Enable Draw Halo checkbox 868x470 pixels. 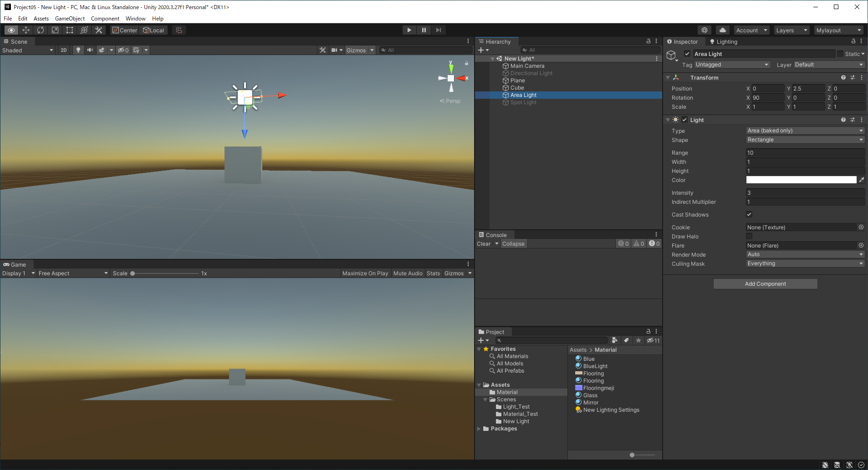click(x=749, y=236)
